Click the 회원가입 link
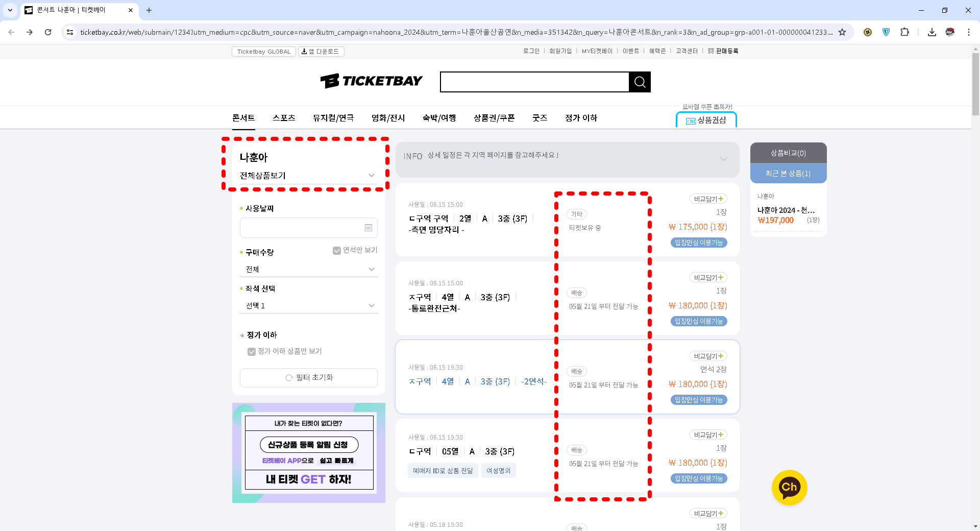980x531 pixels. point(560,51)
